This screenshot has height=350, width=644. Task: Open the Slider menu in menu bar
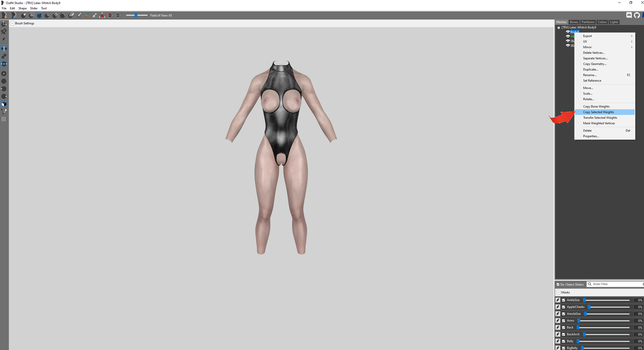pos(34,8)
